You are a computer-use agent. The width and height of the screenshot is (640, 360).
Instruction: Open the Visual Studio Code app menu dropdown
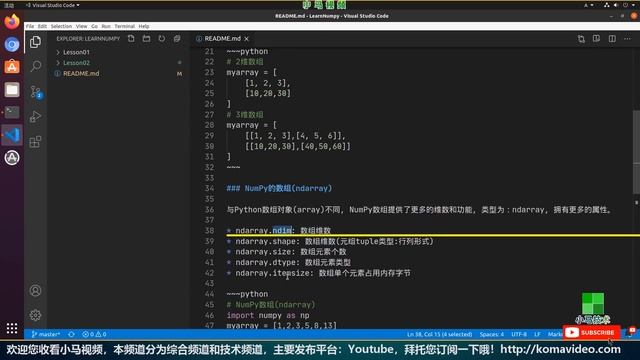[x=53, y=5]
